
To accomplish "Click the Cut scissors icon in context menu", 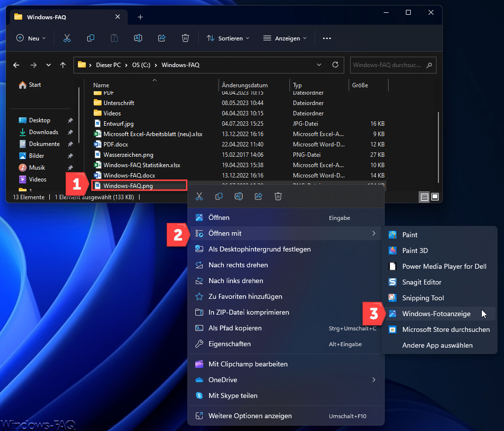I will tap(199, 196).
